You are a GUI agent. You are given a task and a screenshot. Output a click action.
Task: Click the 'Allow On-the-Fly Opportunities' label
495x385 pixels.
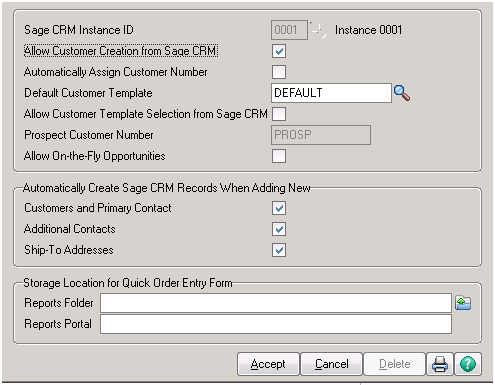pyautogui.click(x=95, y=156)
